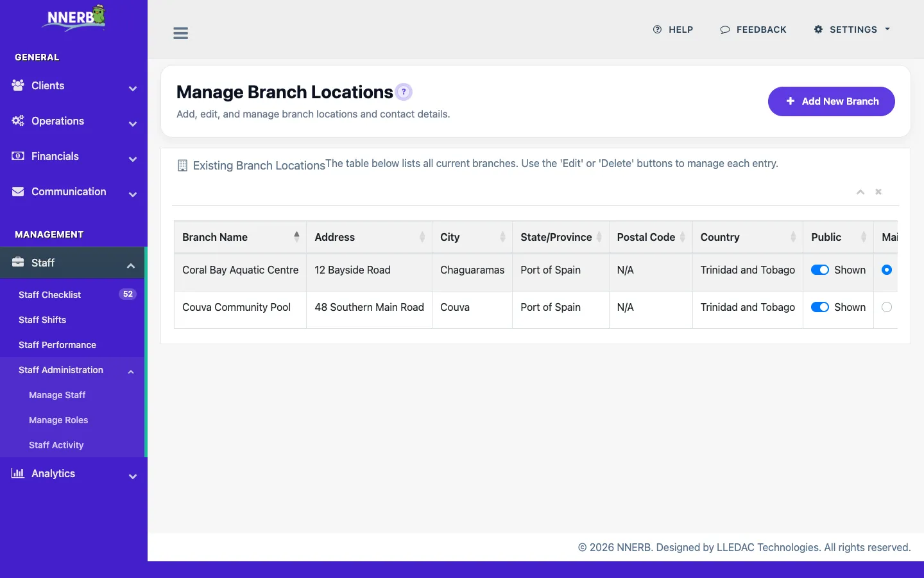Collapse the Staff Administration submenu
The image size is (924, 578).
pyautogui.click(x=73, y=370)
